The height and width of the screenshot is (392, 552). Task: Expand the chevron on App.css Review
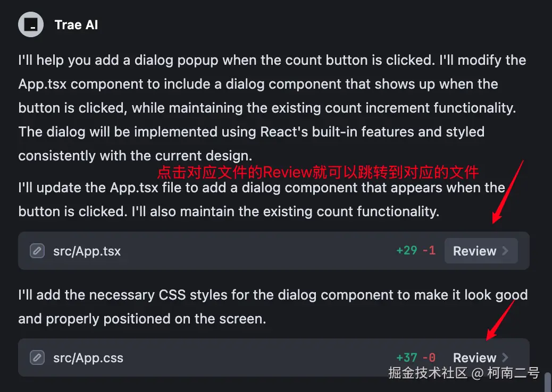pyautogui.click(x=505, y=357)
